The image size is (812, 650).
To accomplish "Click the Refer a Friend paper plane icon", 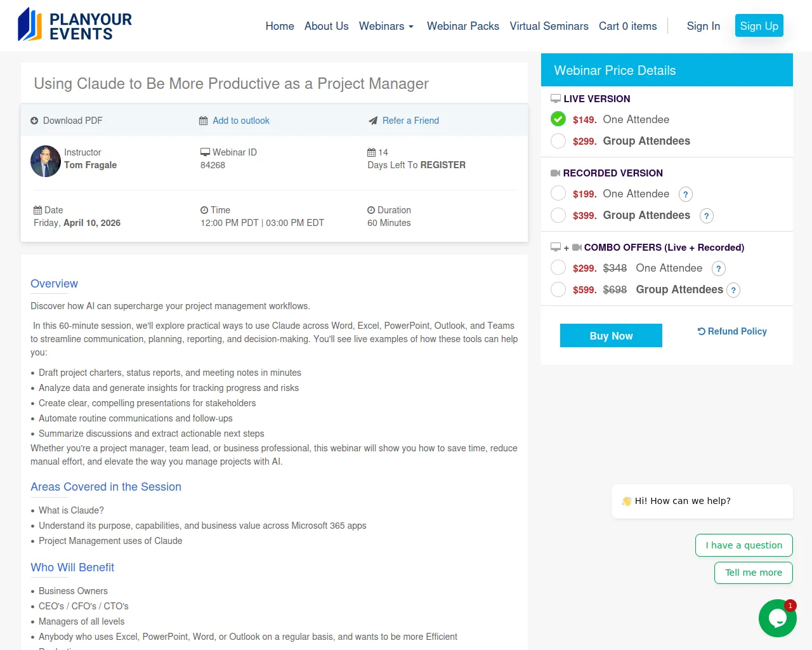I will pos(373,121).
